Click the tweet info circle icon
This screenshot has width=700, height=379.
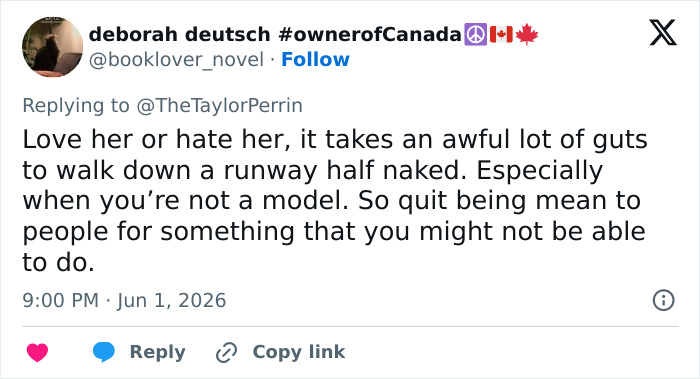[663, 300]
